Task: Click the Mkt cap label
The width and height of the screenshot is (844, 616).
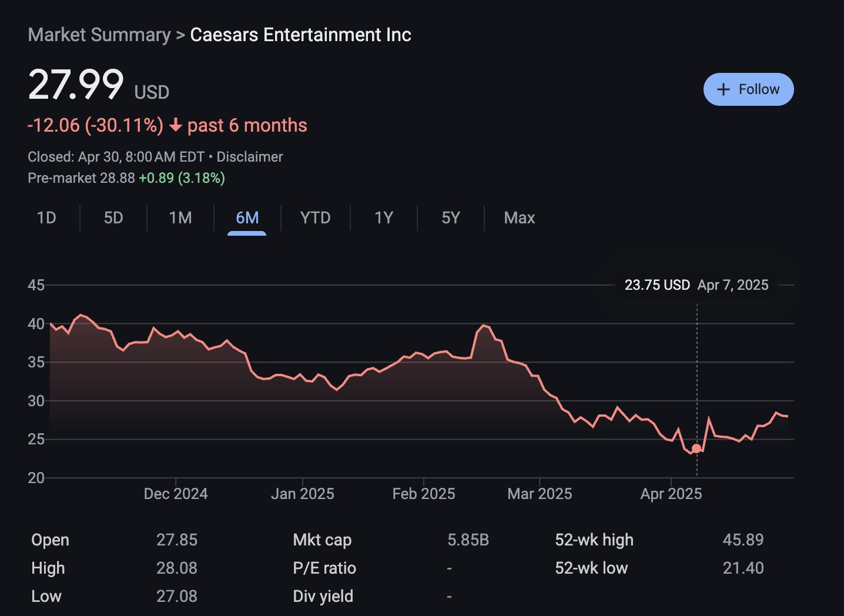Action: point(322,540)
